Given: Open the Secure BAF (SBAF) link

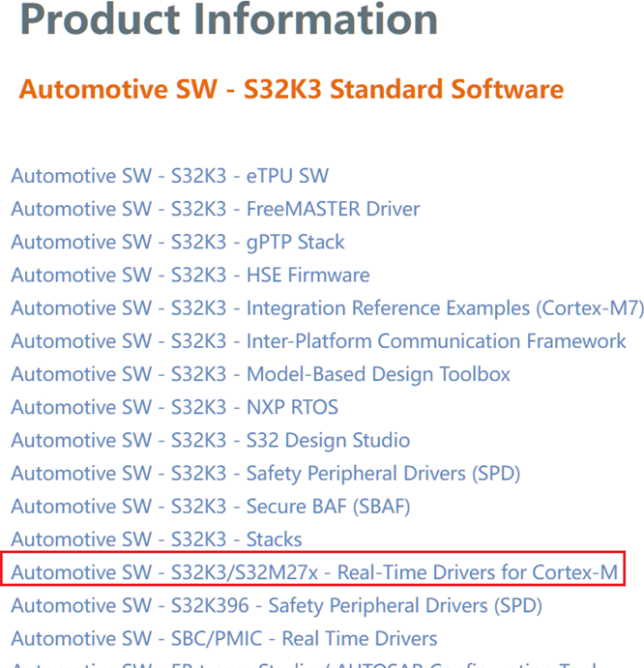Looking at the screenshot, I should (210, 507).
